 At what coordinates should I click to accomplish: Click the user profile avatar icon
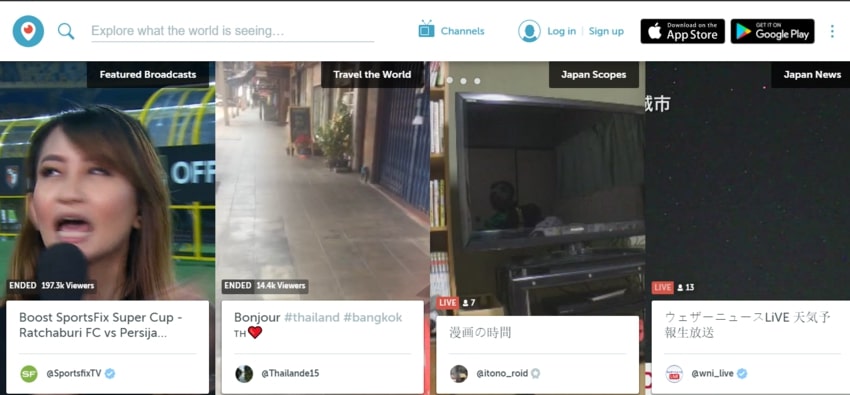529,31
